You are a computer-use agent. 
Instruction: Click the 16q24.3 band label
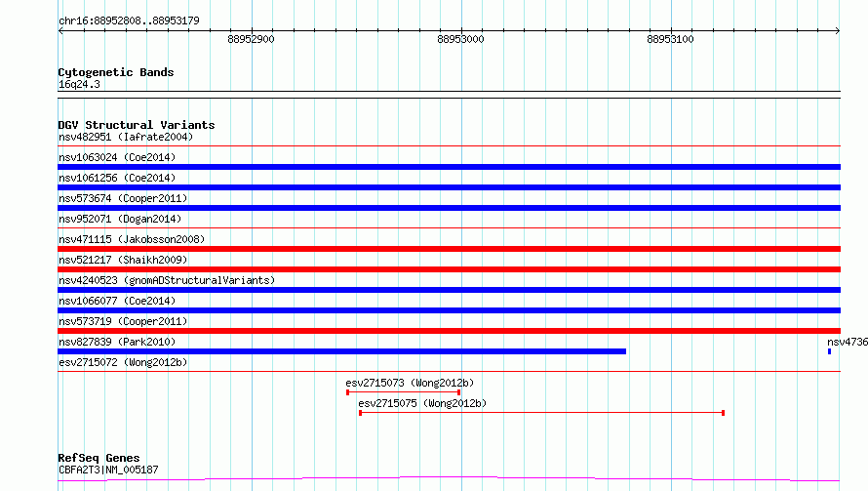(x=79, y=84)
